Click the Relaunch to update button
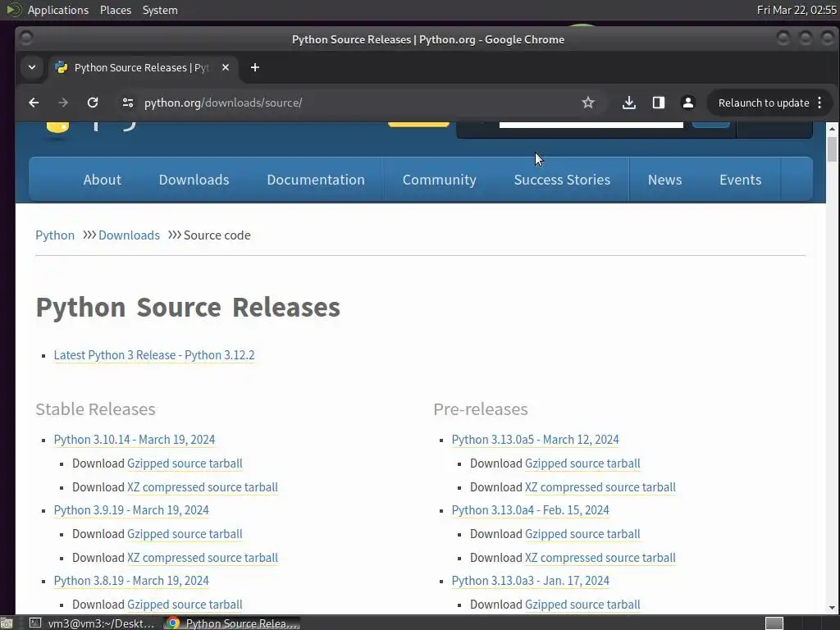Viewport: 840px width, 630px height. point(764,103)
